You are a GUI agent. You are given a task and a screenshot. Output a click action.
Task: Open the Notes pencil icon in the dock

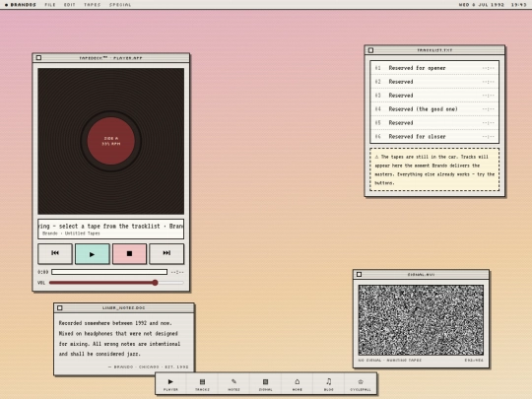pyautogui.click(x=233, y=385)
